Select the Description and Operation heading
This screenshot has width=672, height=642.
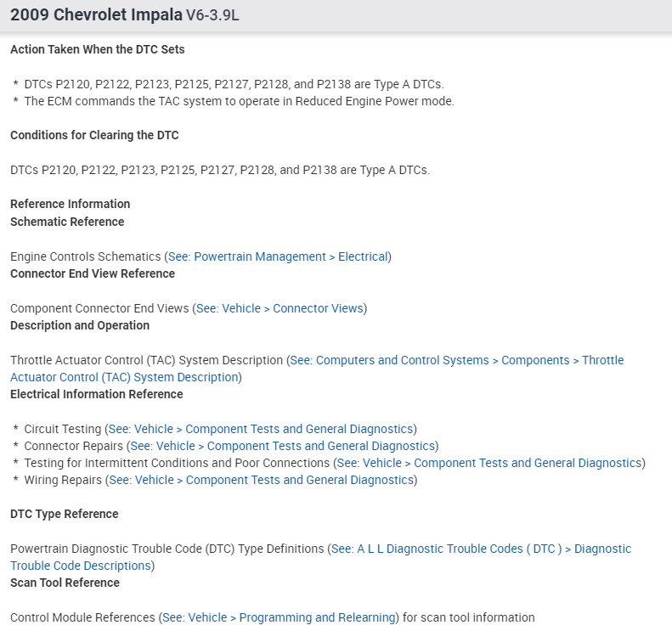click(x=80, y=325)
